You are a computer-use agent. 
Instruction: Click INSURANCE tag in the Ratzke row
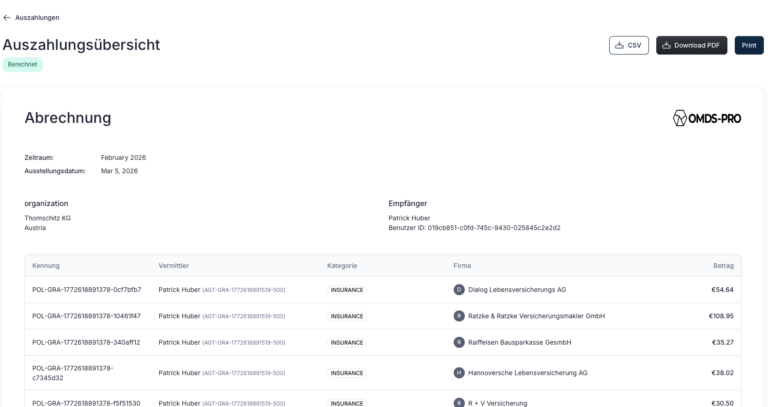point(347,316)
